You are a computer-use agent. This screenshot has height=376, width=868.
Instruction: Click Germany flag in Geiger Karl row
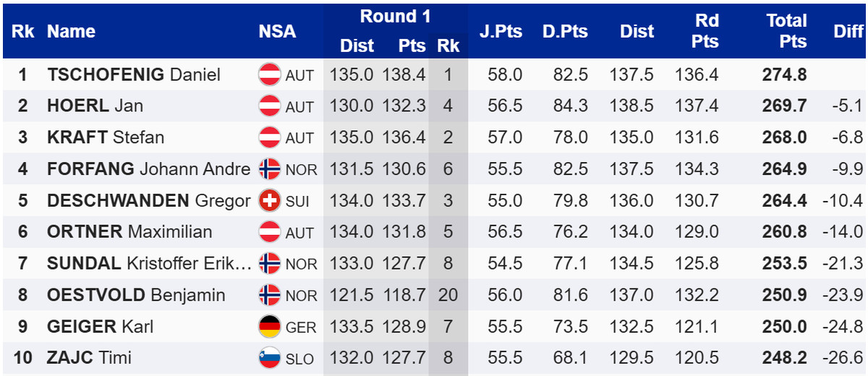[x=270, y=327]
